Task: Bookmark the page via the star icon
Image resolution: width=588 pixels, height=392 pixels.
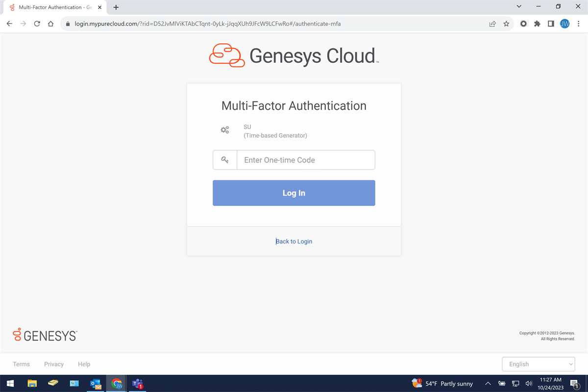Action: [506, 24]
